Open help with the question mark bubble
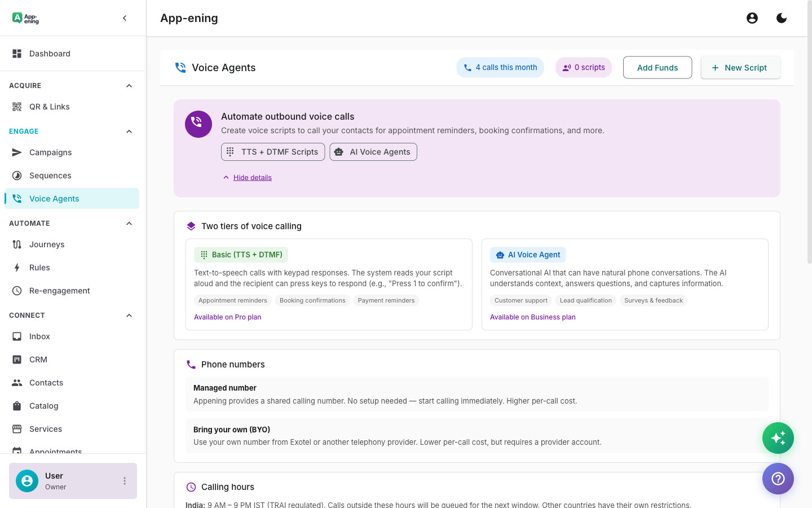The image size is (812, 508). click(x=778, y=479)
